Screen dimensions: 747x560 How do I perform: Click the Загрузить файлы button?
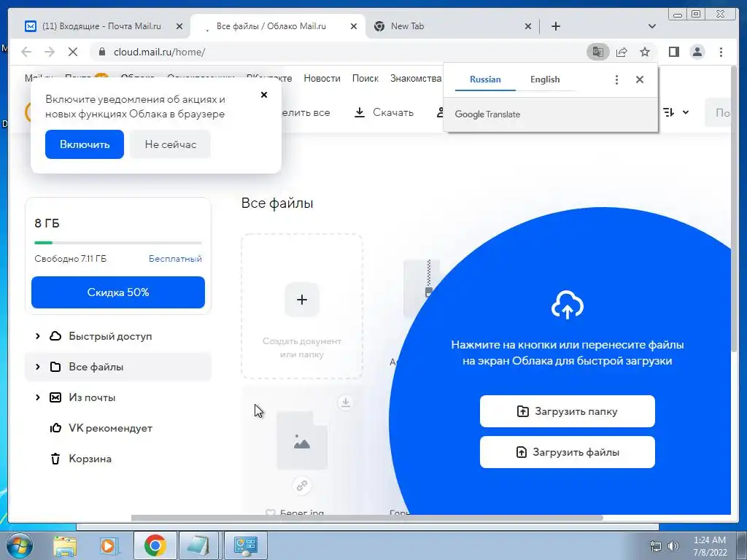(x=567, y=452)
